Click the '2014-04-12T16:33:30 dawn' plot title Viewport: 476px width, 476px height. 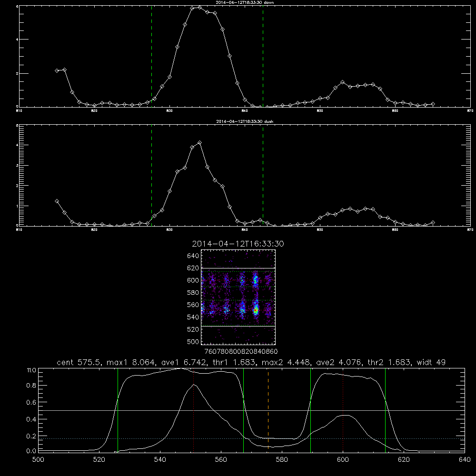pyautogui.click(x=245, y=2)
